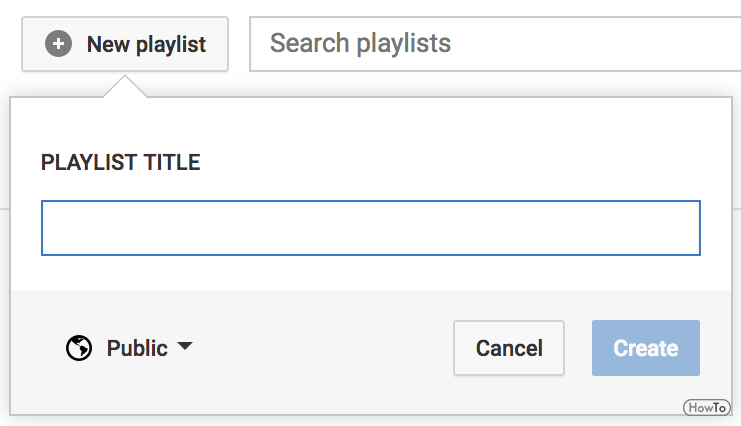Select the New playlist button text

coord(146,45)
